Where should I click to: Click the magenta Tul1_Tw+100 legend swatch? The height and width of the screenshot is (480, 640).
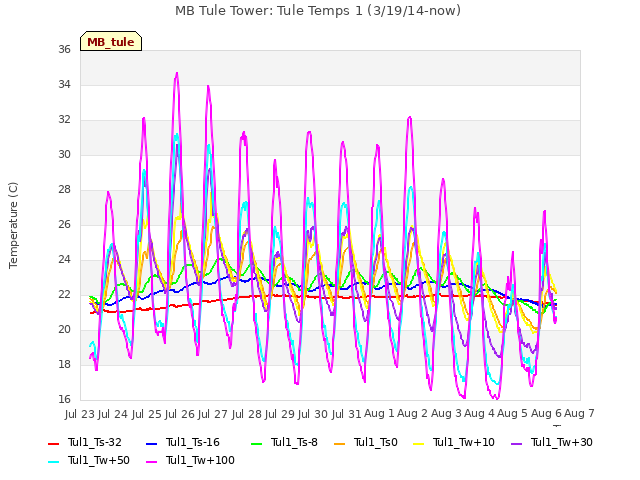[151, 462]
